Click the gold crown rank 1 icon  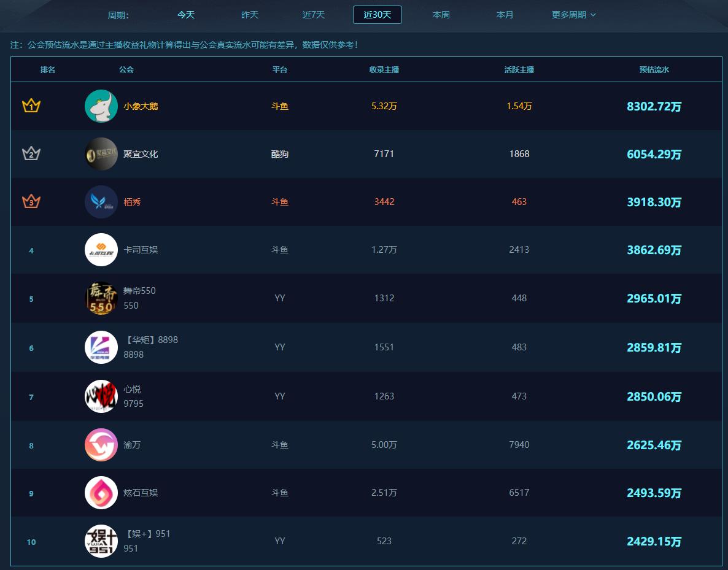(31, 106)
